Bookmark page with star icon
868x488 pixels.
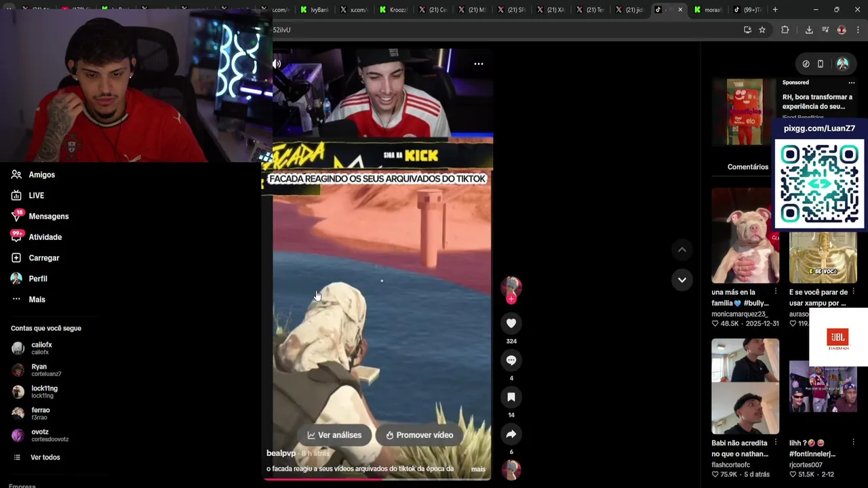pyautogui.click(x=762, y=30)
